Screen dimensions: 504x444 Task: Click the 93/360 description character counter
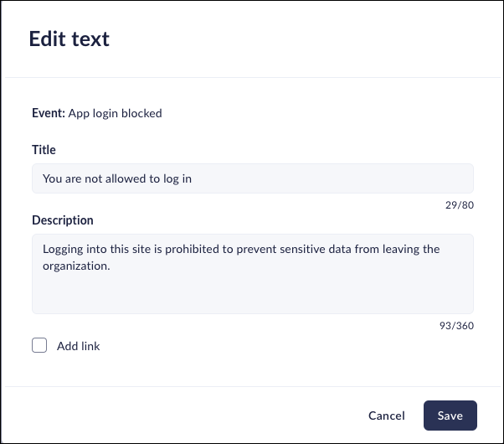458,325
